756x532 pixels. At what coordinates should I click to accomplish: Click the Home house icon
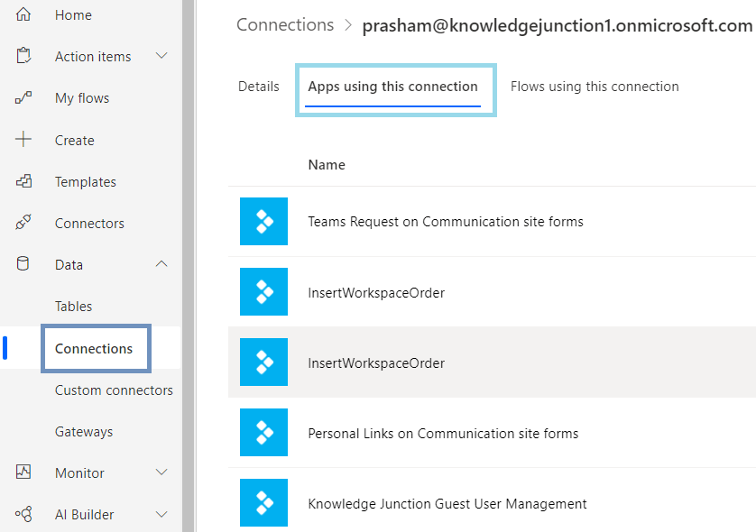[x=24, y=14]
